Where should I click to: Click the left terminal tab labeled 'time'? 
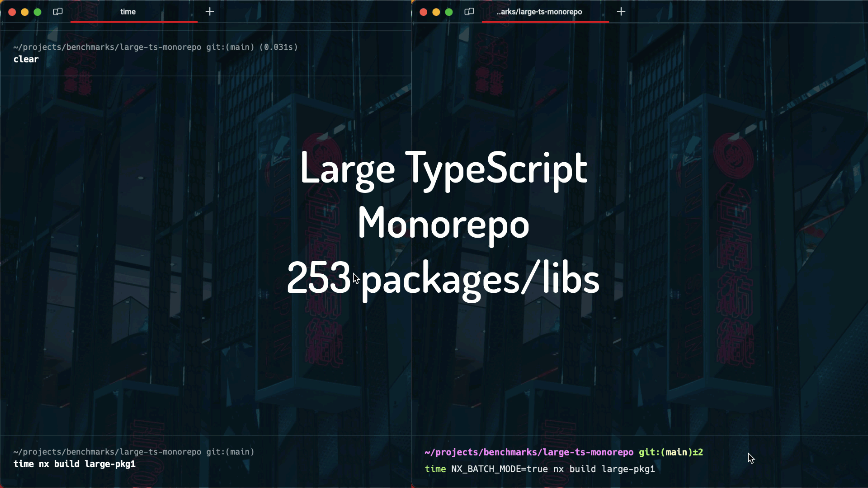point(127,11)
